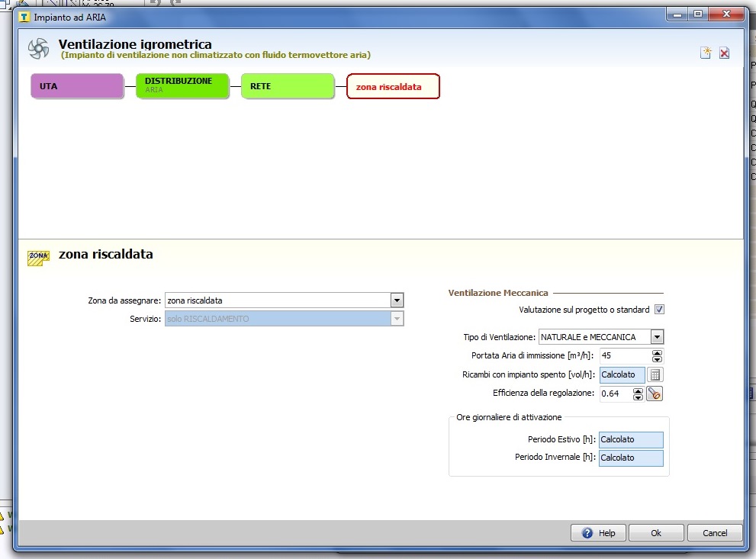Select the zona riscaldata block
Image resolution: width=756 pixels, height=559 pixels.
(393, 86)
